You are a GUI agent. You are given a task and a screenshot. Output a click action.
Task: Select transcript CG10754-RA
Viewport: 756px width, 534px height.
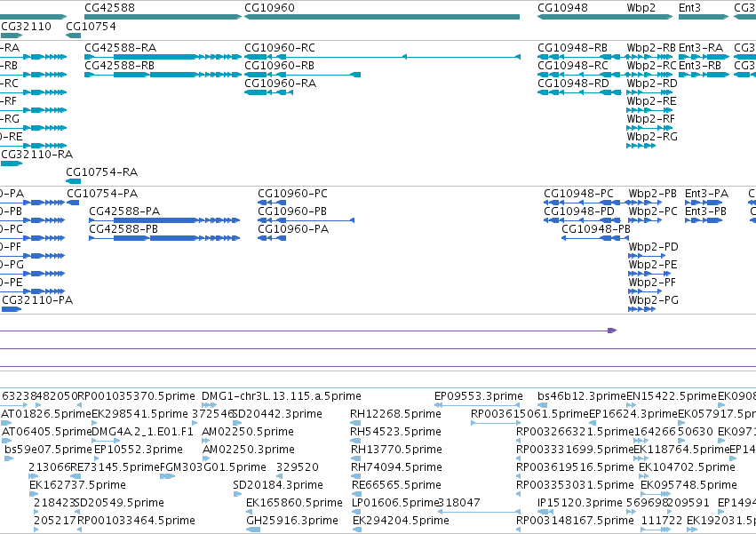[102, 172]
